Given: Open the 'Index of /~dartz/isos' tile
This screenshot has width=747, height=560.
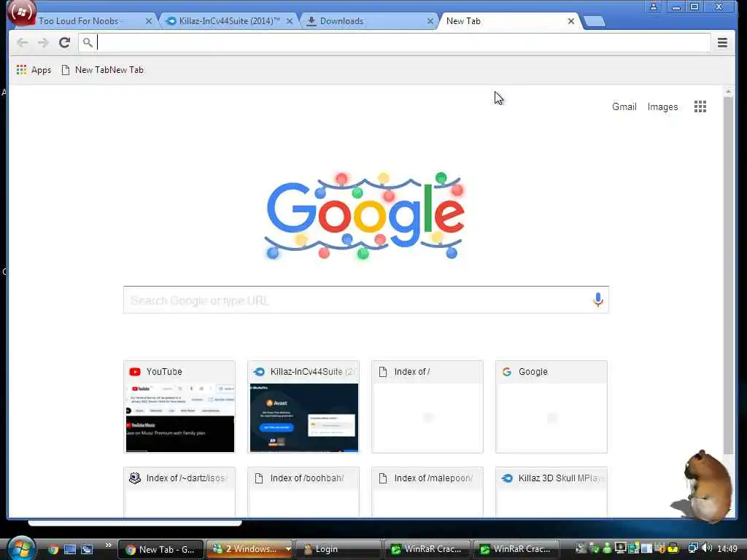Looking at the screenshot, I should pyautogui.click(x=179, y=492).
